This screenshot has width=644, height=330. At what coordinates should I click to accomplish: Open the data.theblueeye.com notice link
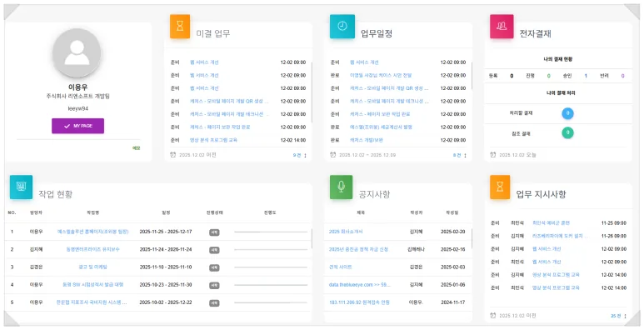pyautogui.click(x=359, y=284)
